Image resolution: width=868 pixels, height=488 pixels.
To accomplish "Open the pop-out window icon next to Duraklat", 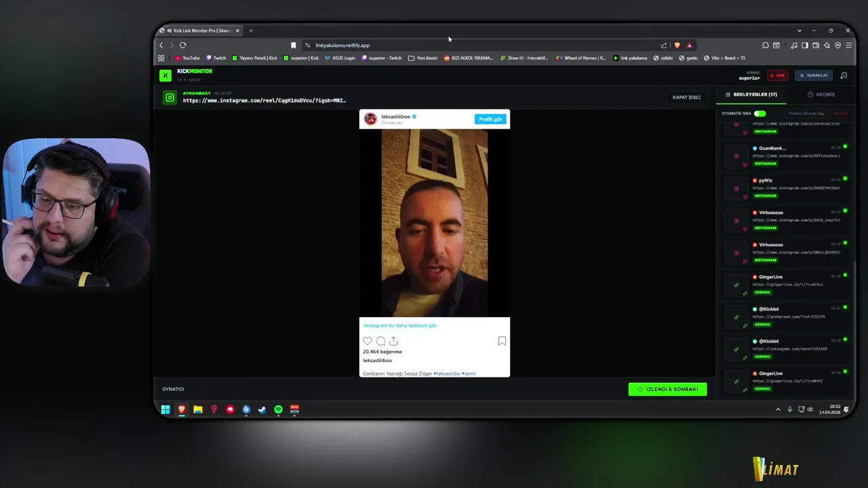I will click(844, 75).
